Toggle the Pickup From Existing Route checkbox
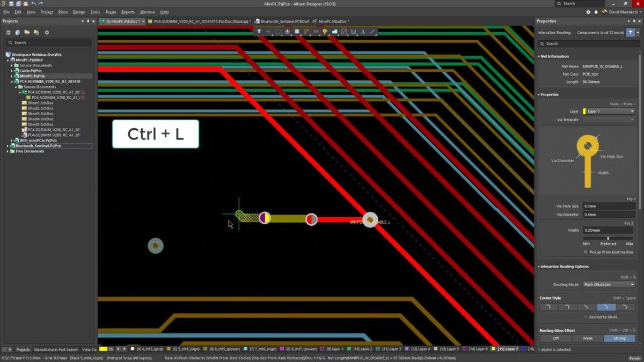This screenshot has height=362, width=644. click(x=586, y=252)
